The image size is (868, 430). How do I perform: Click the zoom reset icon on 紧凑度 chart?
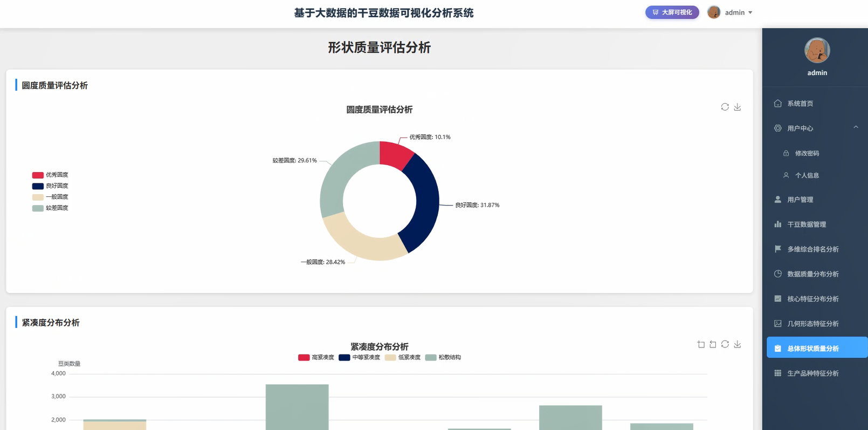pos(713,344)
